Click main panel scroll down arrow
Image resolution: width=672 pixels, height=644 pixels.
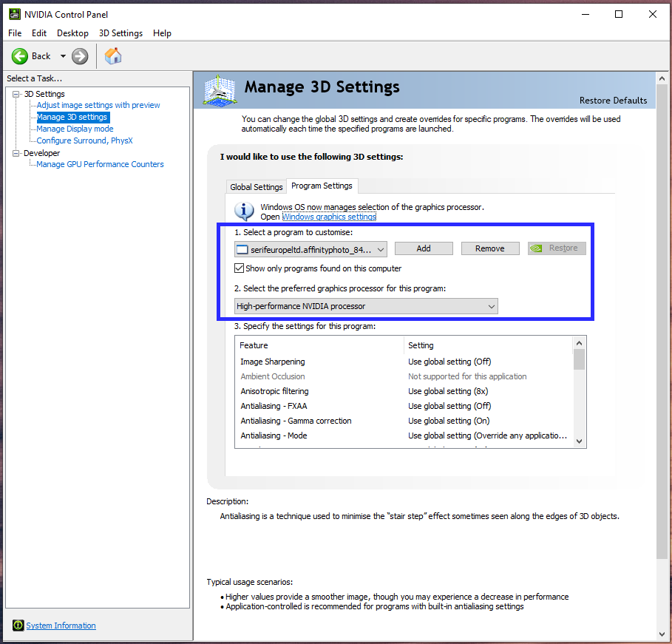[662, 634]
